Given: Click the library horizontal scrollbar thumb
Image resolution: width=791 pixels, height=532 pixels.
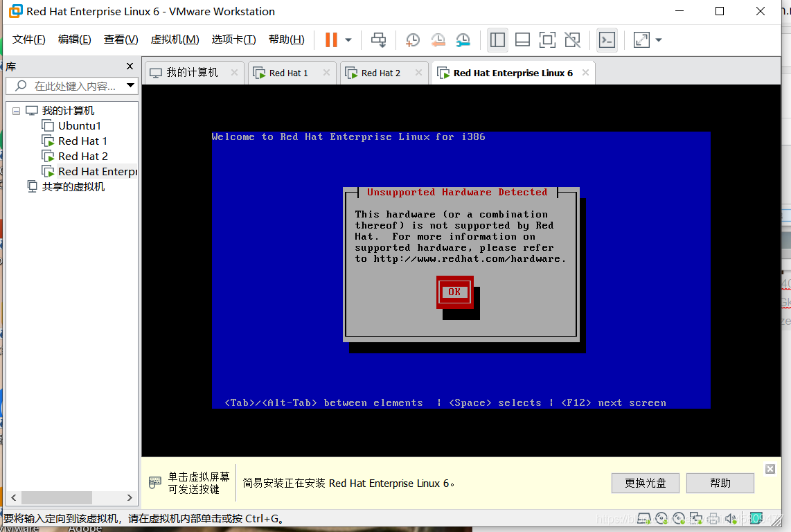Looking at the screenshot, I should point(57,497).
